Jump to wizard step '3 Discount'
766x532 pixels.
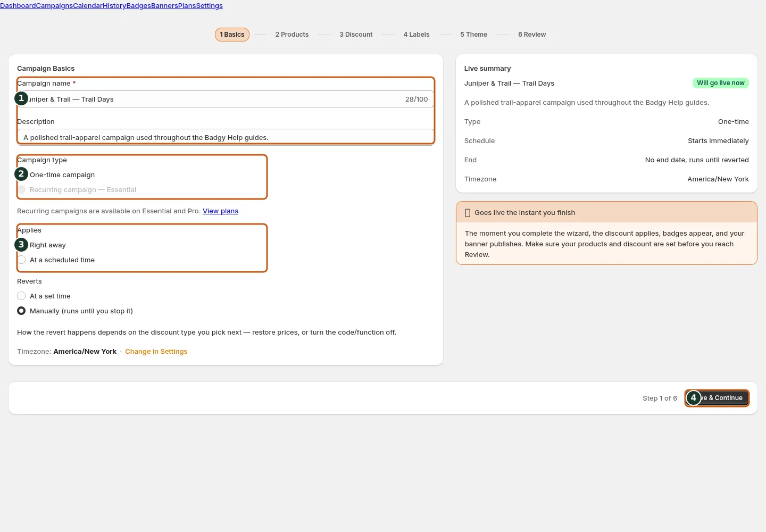[356, 35]
